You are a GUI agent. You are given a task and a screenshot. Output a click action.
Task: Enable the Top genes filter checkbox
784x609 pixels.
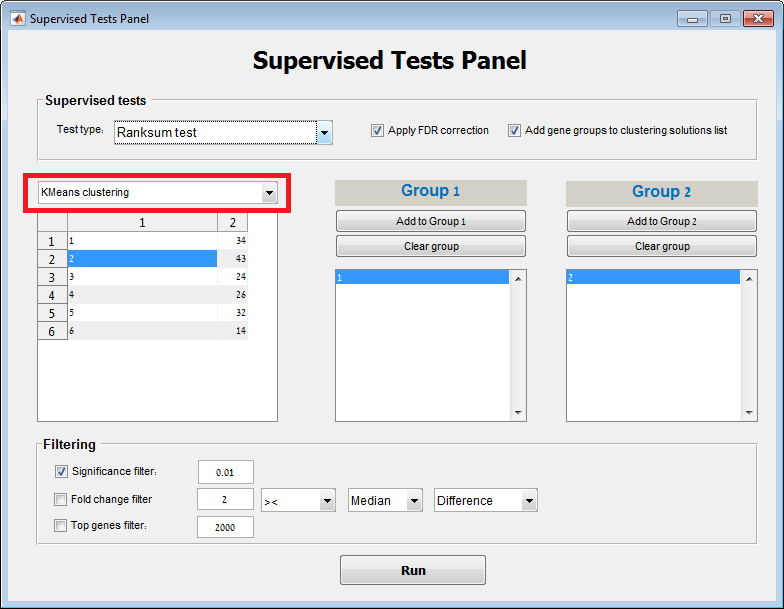61,526
